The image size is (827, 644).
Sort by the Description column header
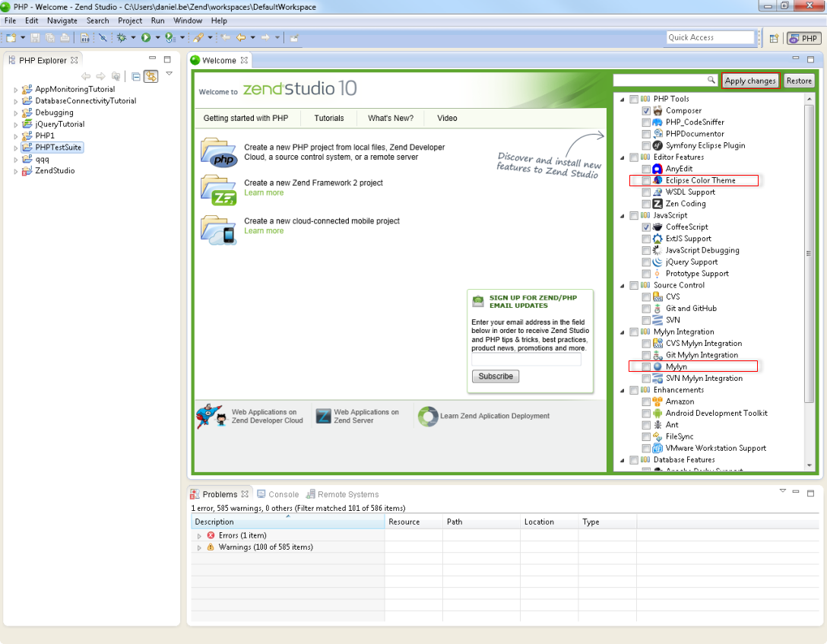tap(288, 522)
